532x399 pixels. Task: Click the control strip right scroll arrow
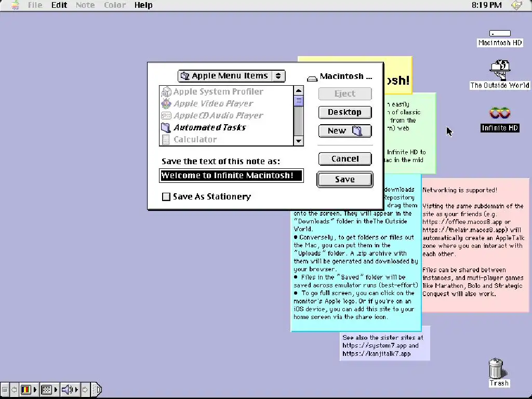point(85,390)
